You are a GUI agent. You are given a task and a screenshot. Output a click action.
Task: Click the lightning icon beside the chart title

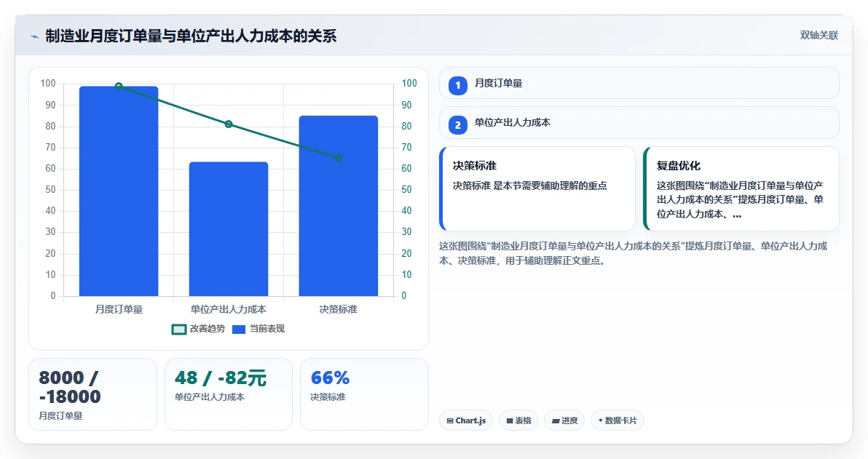coord(35,36)
